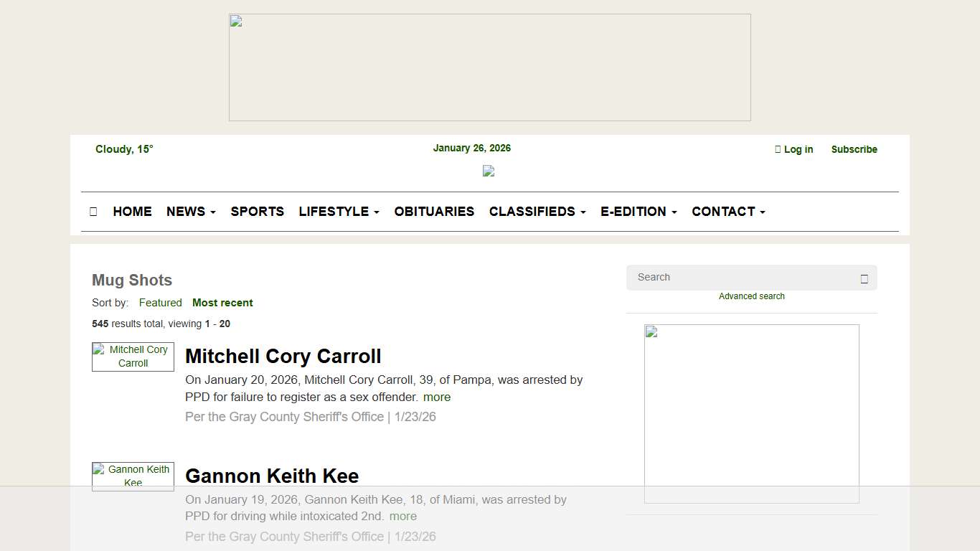The width and height of the screenshot is (980, 551).
Task: Open the SPORTS section
Action: [x=257, y=212]
